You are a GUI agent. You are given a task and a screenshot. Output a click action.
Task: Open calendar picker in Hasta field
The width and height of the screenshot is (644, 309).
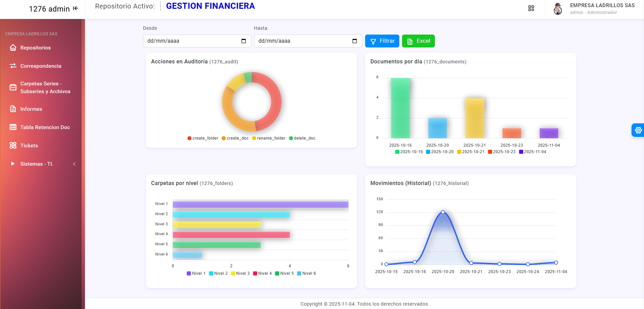tap(354, 41)
